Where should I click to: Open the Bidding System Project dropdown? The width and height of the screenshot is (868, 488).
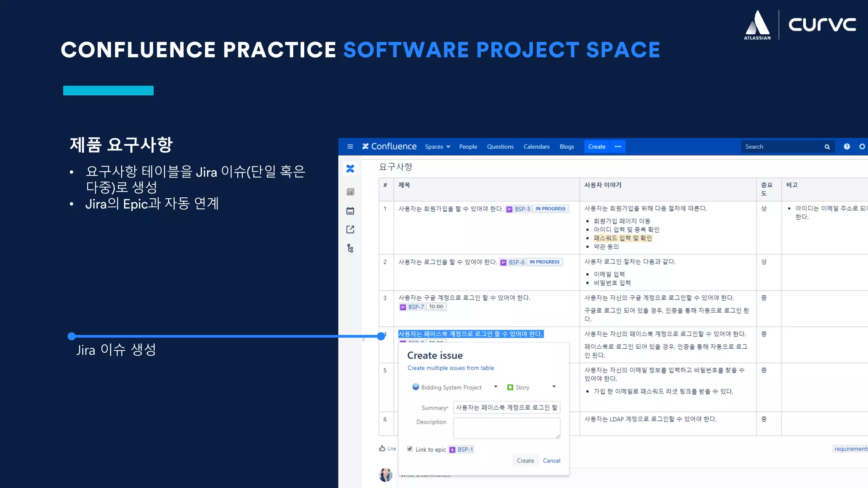455,387
